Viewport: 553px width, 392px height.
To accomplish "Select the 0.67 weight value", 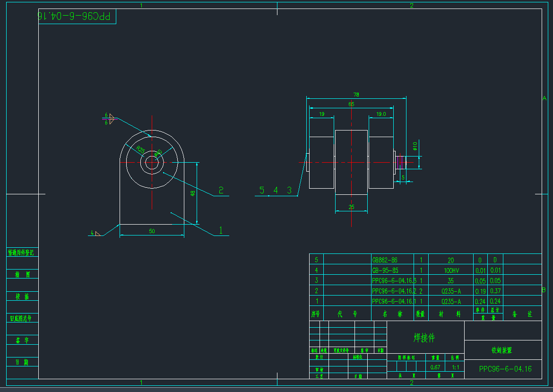I will 435,367.
